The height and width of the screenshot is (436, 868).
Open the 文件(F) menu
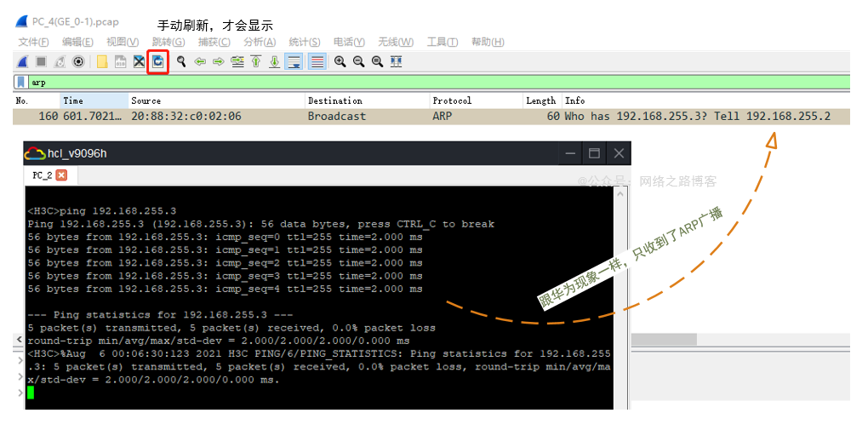[x=33, y=42]
